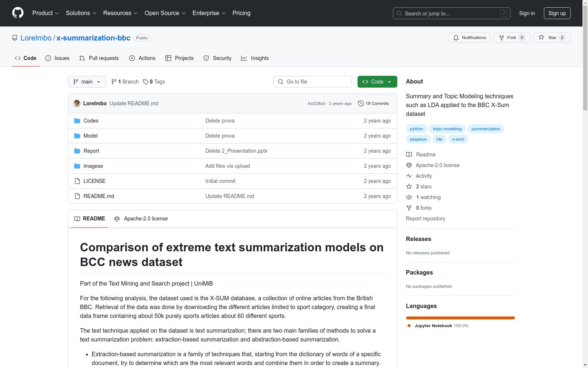Open the Lorelmbo owner profile link
Viewport: 588px width, 368px height.
[36, 38]
